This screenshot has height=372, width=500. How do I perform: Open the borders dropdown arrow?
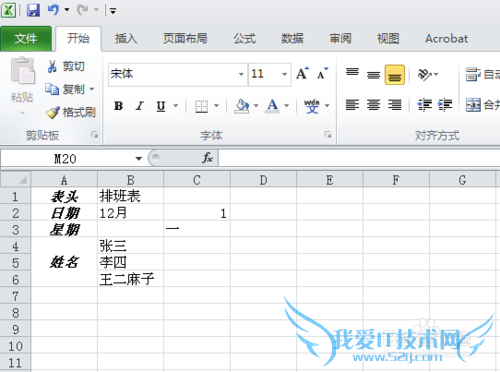216,106
